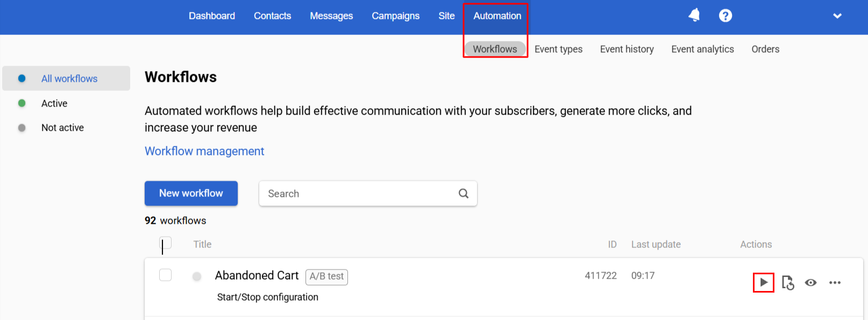Click the A/B test badge
868x320 pixels.
click(x=326, y=276)
